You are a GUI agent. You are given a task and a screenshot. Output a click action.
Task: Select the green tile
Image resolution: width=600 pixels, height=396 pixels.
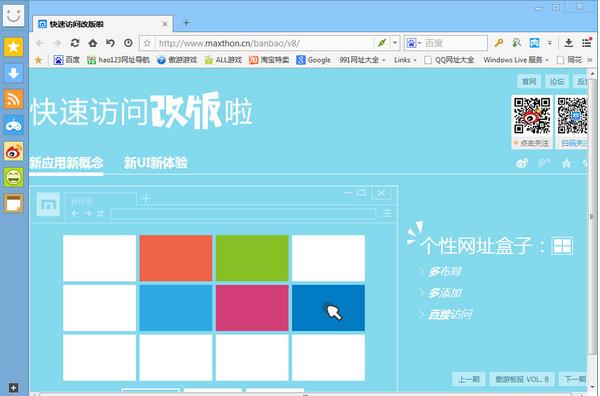[x=252, y=258]
